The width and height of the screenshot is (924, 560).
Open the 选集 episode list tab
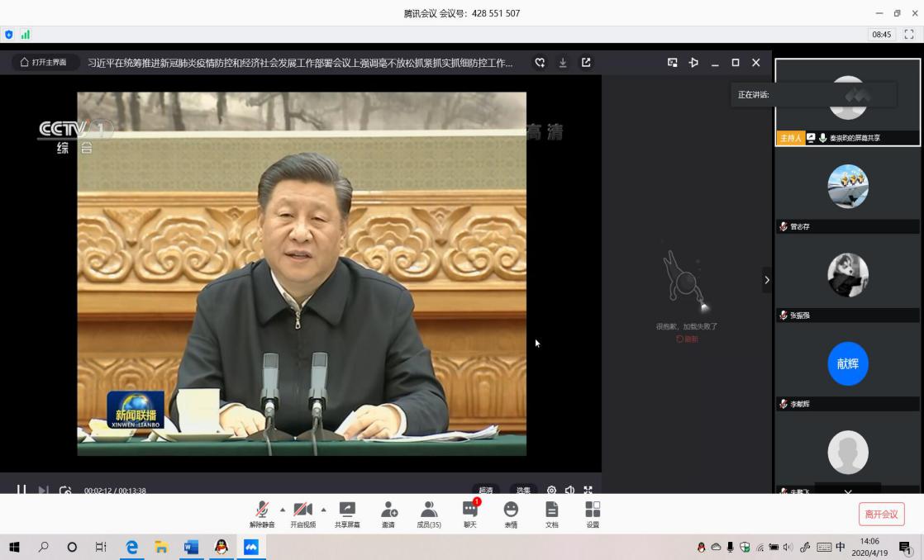522,490
